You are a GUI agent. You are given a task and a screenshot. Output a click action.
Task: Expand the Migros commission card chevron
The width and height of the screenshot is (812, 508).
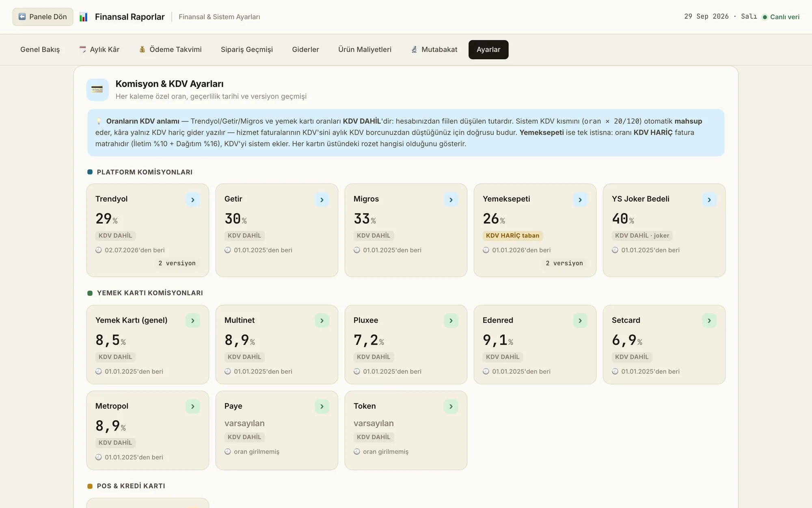[x=451, y=200]
